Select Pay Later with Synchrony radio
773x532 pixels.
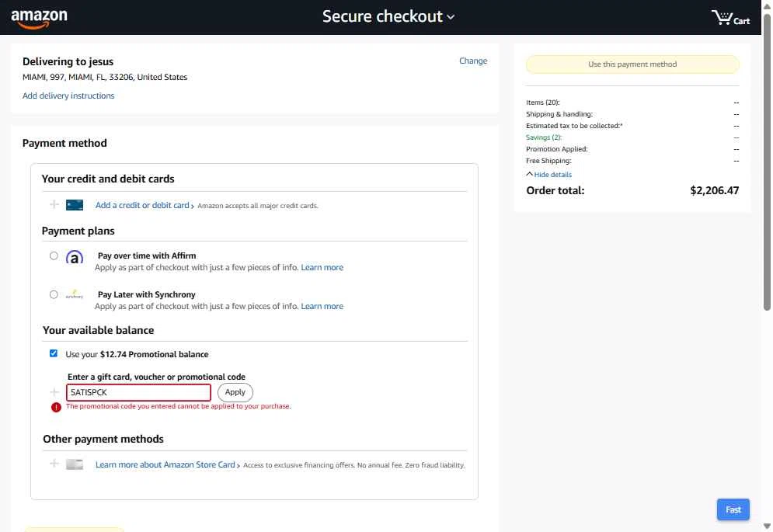(54, 294)
